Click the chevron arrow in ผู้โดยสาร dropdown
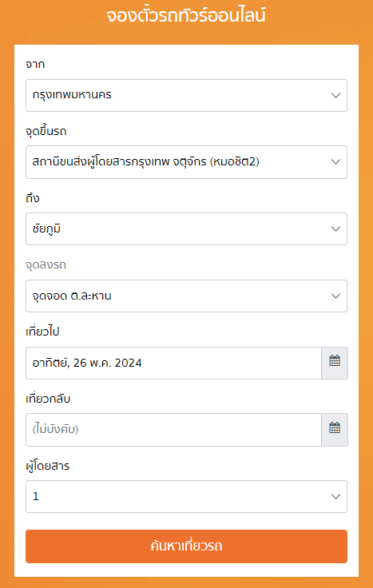 pos(335,496)
